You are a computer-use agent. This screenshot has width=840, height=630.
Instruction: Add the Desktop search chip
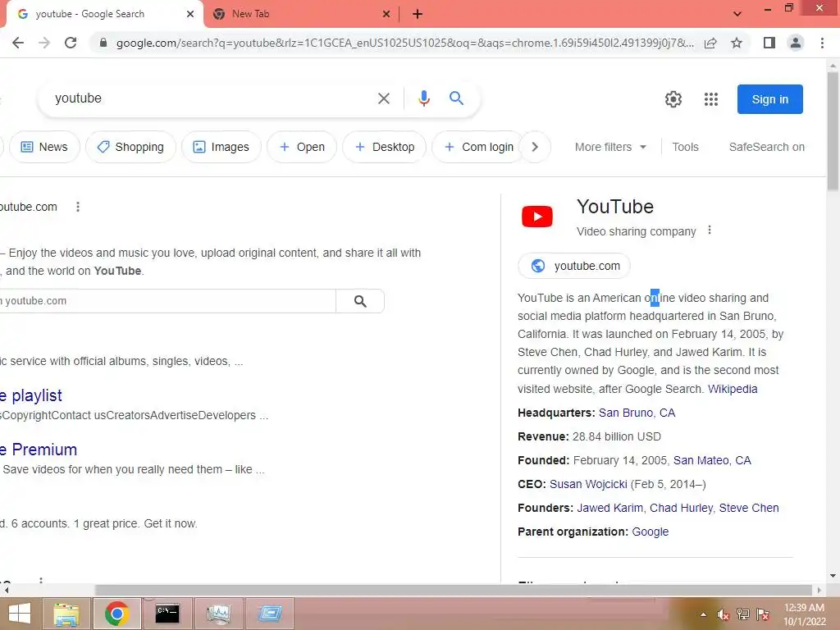click(385, 147)
